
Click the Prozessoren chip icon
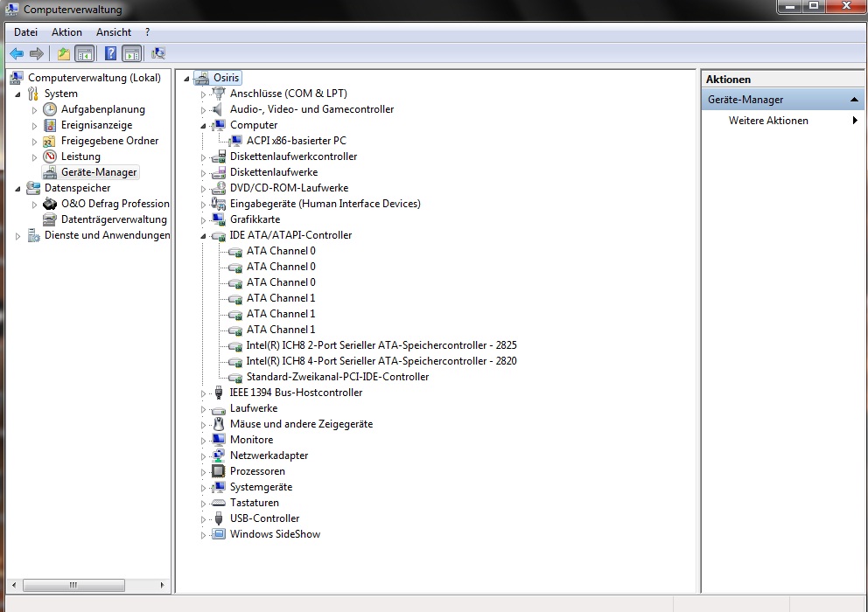pos(219,471)
